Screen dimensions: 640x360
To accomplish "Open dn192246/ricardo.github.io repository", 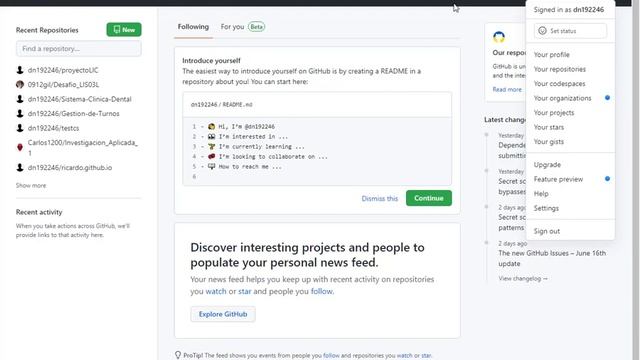I will click(x=70, y=168).
